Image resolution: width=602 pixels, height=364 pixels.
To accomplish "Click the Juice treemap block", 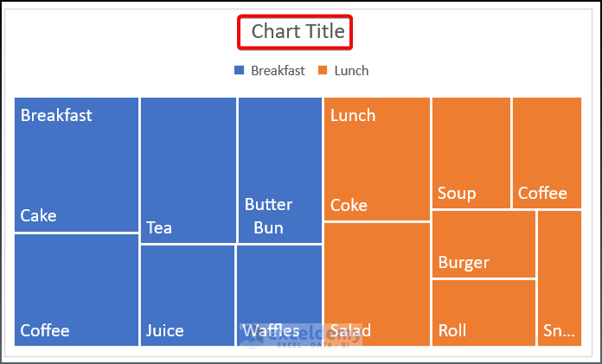I will tap(187, 295).
